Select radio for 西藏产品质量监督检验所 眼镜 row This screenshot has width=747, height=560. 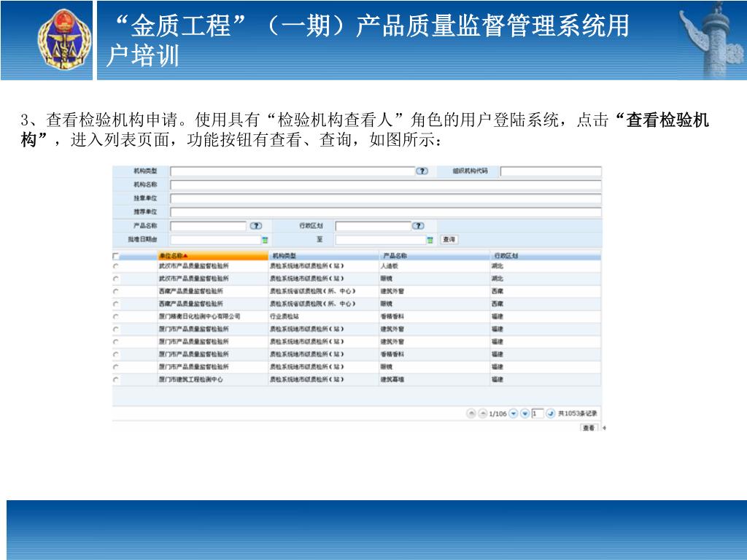tap(116, 304)
